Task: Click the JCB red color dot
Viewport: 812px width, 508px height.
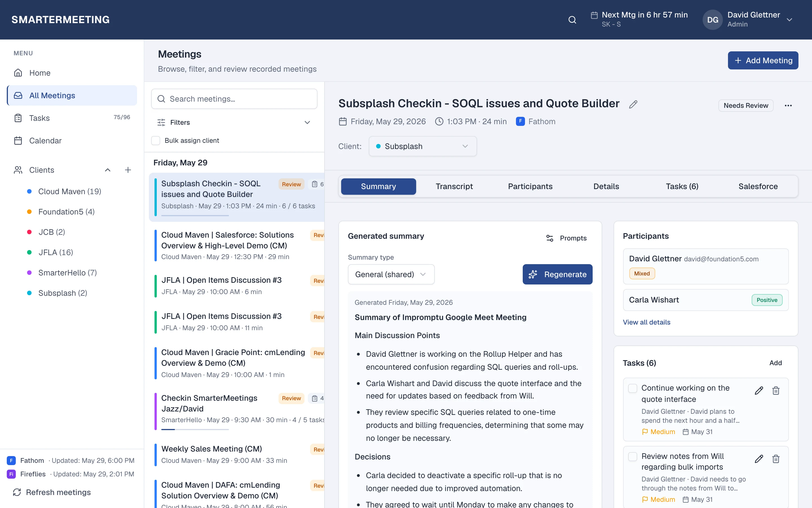Action: pyautogui.click(x=29, y=232)
